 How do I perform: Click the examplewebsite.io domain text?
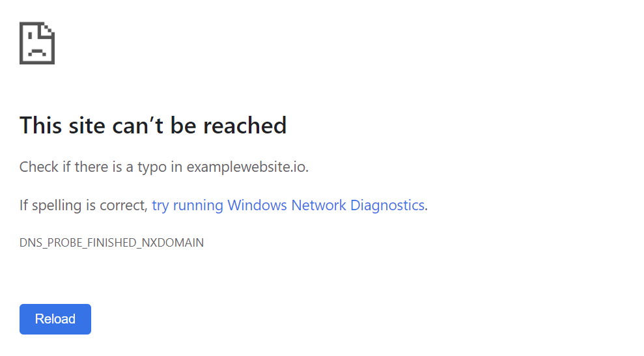246,167
